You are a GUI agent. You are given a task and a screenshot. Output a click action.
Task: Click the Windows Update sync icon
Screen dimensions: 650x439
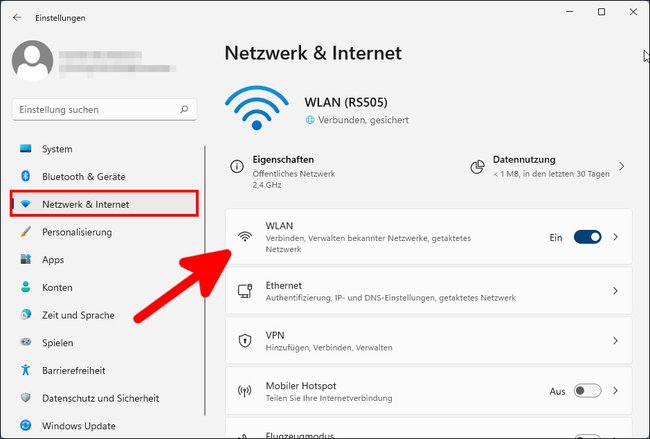[x=26, y=425]
